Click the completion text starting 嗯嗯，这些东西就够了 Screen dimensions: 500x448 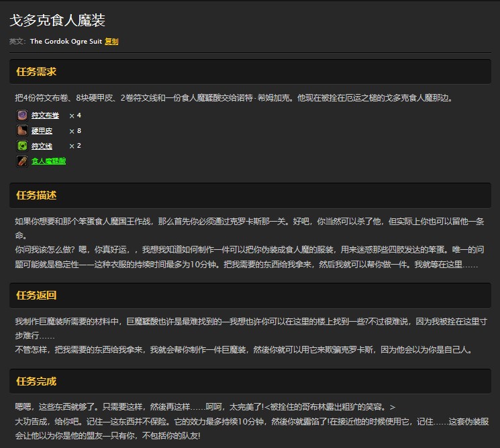pyautogui.click(x=205, y=407)
